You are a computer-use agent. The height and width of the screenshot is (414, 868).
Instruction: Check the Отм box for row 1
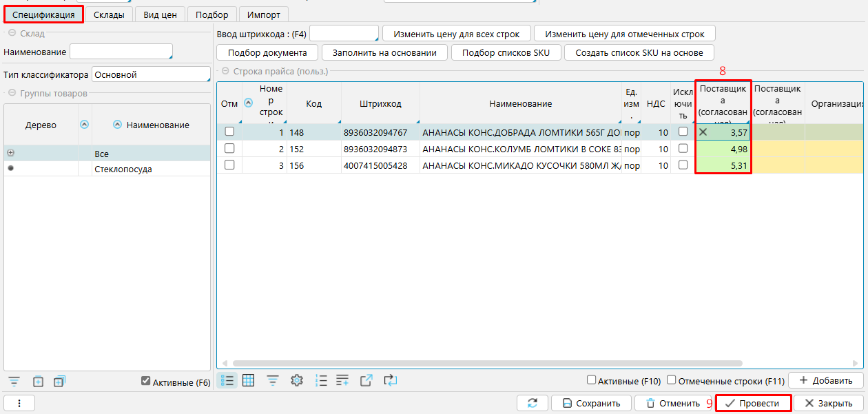tap(229, 132)
